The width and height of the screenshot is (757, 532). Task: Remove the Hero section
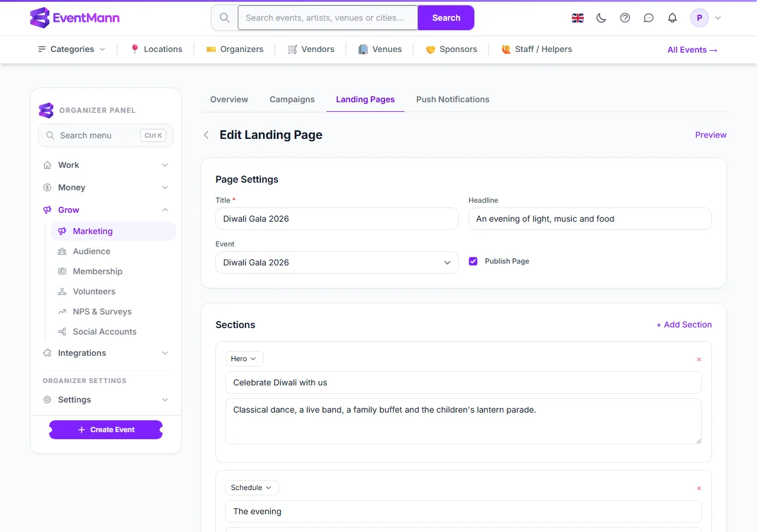[x=699, y=359]
